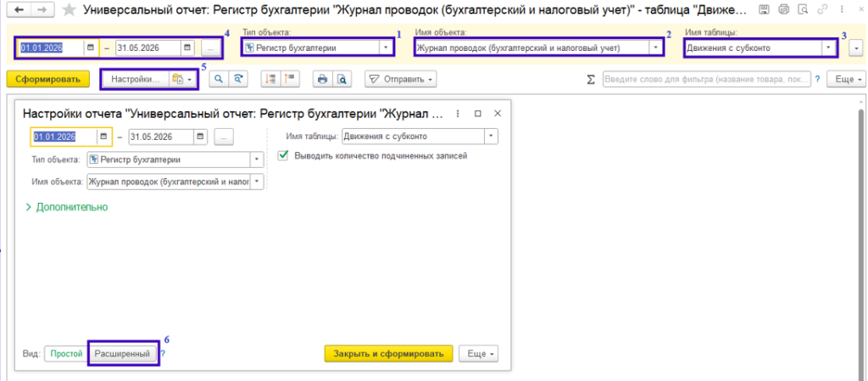This screenshot has width=868, height=381.
Task: Add report to favorites with the star
Action: tap(69, 9)
